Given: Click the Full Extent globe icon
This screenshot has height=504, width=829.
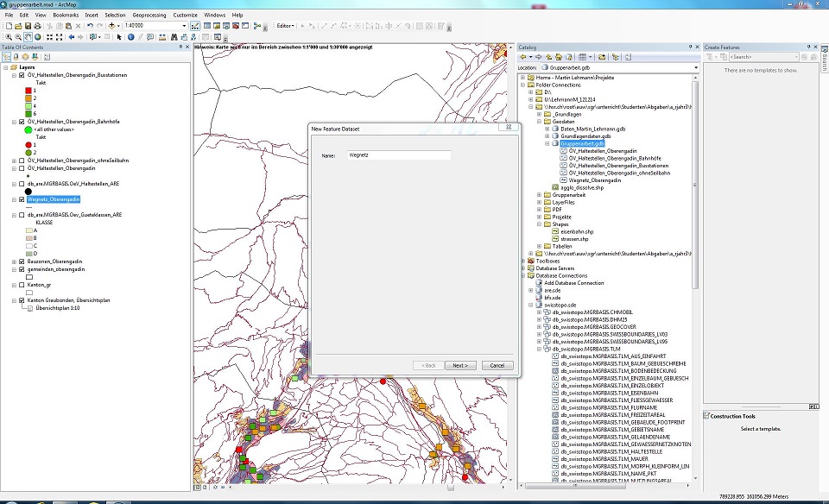Looking at the screenshot, I should click(x=39, y=37).
